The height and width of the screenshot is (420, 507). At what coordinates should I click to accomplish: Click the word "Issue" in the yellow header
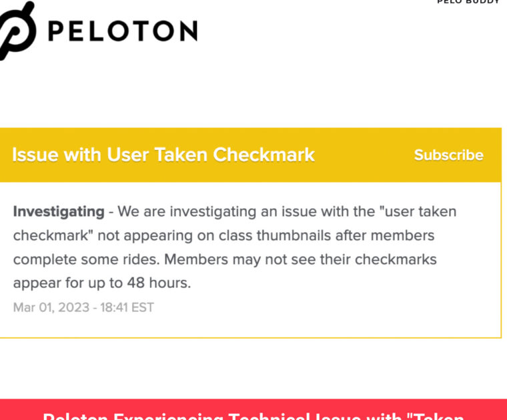[35, 155]
